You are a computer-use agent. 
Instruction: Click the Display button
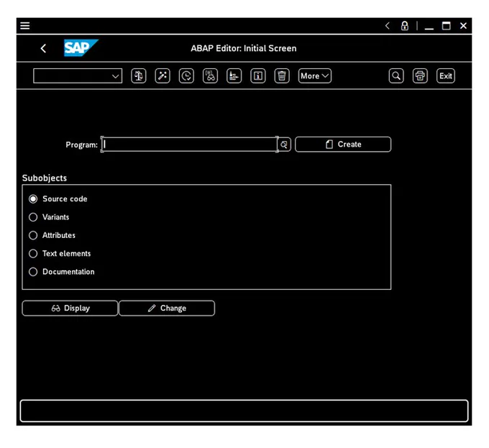point(70,308)
